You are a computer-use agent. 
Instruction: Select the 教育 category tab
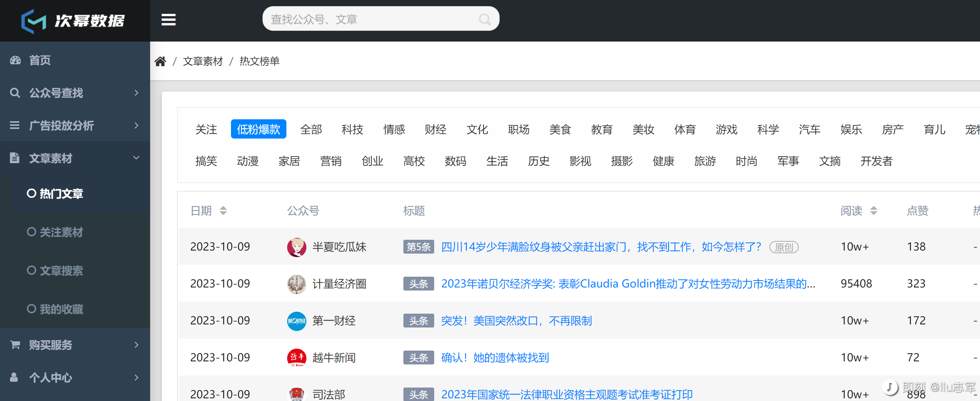[602, 129]
